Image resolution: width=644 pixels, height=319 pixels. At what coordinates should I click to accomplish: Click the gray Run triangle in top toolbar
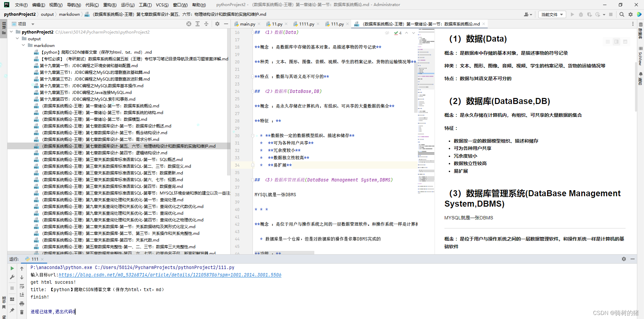click(x=572, y=14)
